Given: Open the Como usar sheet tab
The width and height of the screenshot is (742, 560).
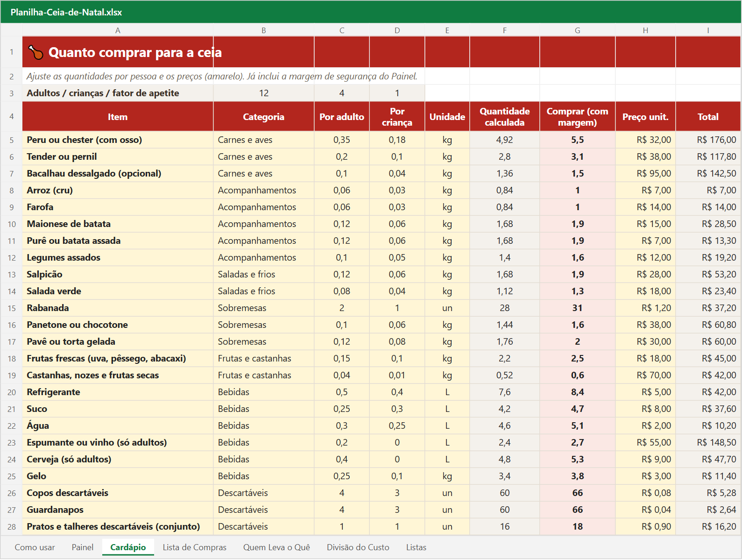Looking at the screenshot, I should point(35,547).
